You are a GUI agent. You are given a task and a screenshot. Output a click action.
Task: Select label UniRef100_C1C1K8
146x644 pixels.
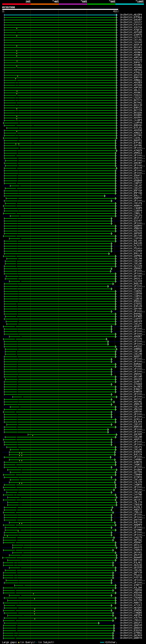pyautogui.click(x=131, y=281)
